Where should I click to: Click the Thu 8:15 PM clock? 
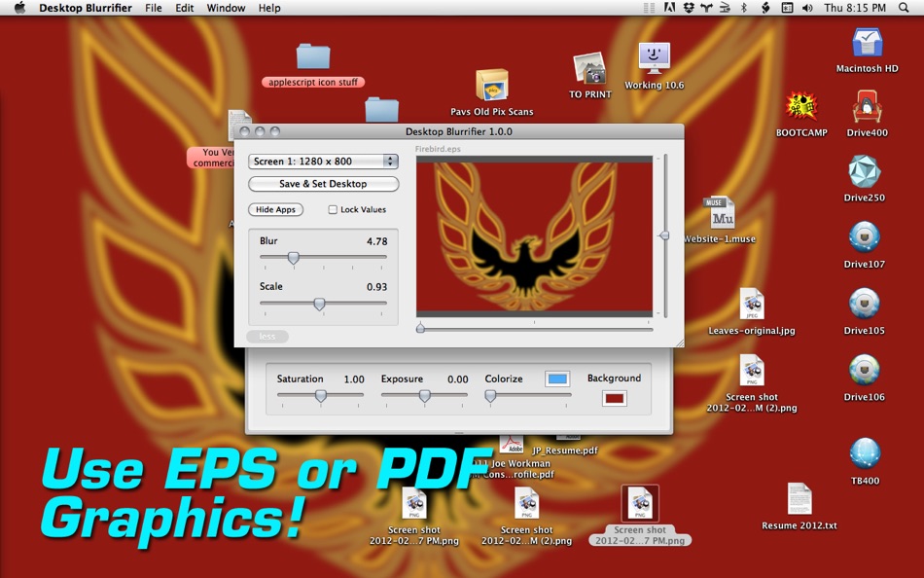[x=855, y=8]
